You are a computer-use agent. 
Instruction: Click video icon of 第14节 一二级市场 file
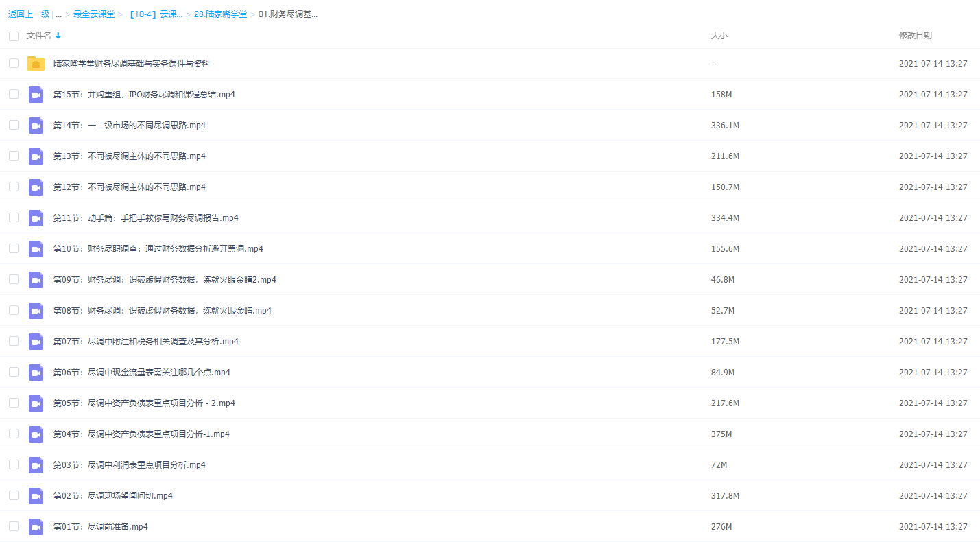[x=36, y=126]
